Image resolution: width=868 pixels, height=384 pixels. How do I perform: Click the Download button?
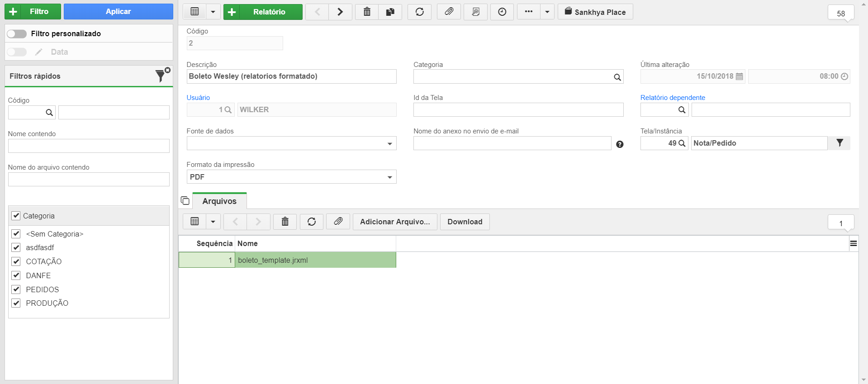click(x=465, y=222)
